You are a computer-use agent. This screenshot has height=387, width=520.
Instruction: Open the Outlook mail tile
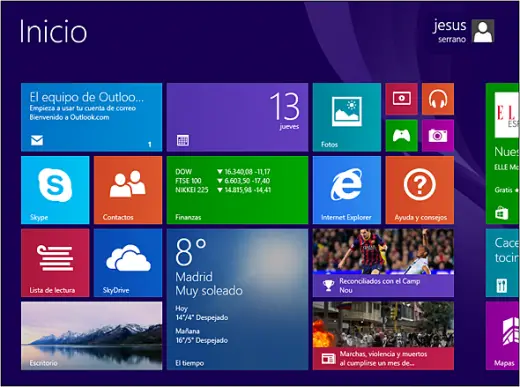pyautogui.click(x=92, y=117)
